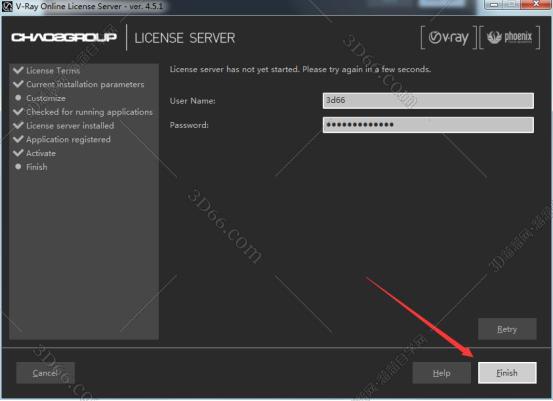Minimize the installer window

coord(494,4)
